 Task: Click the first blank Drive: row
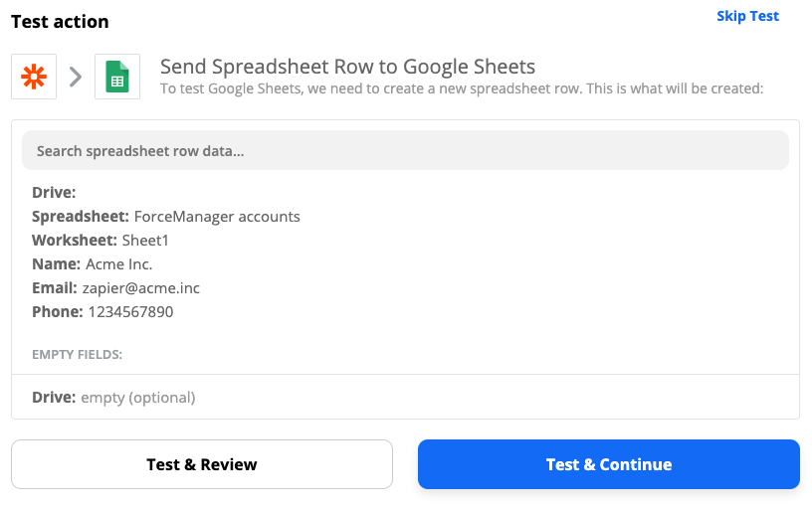(54, 193)
